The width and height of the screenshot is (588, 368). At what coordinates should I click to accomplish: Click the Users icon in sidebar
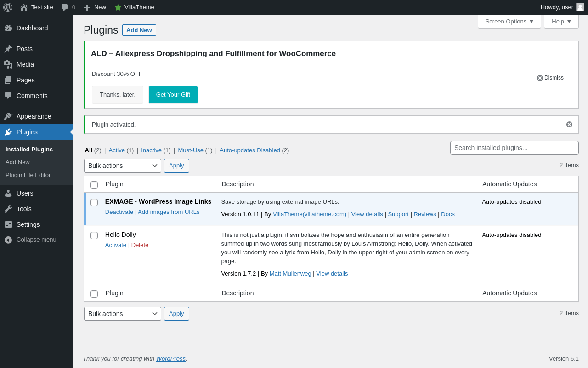coord(8,193)
